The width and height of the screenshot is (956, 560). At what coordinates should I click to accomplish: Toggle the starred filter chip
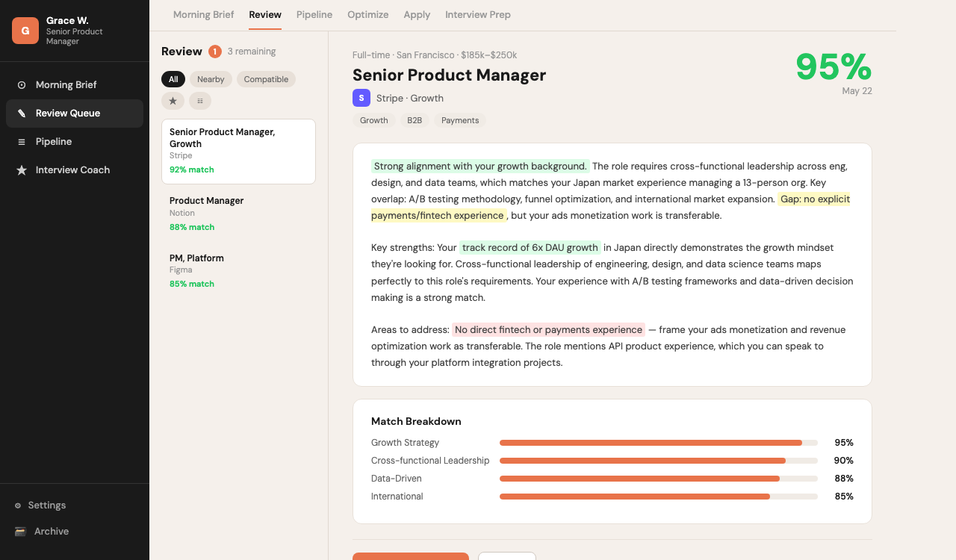click(x=173, y=101)
